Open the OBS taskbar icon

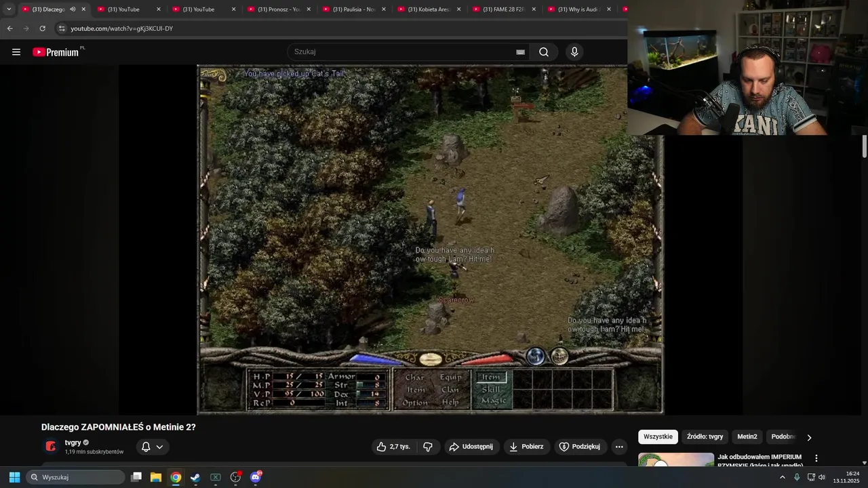pyautogui.click(x=235, y=477)
